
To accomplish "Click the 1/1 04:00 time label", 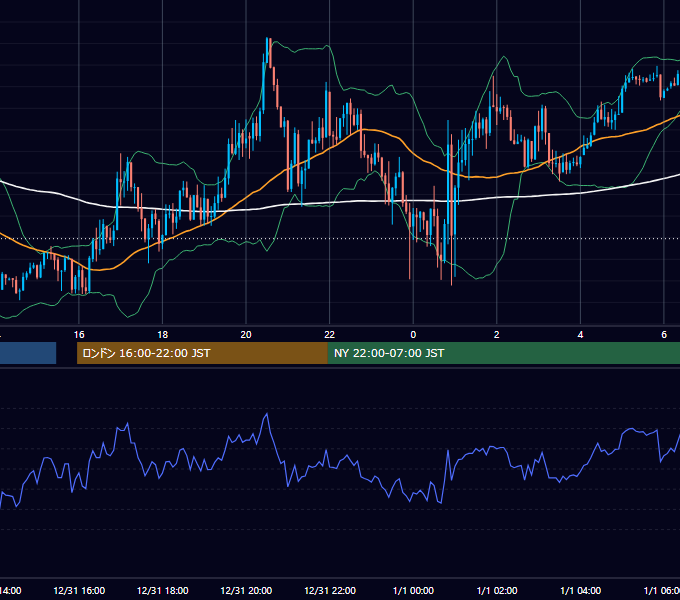I will [x=580, y=591].
